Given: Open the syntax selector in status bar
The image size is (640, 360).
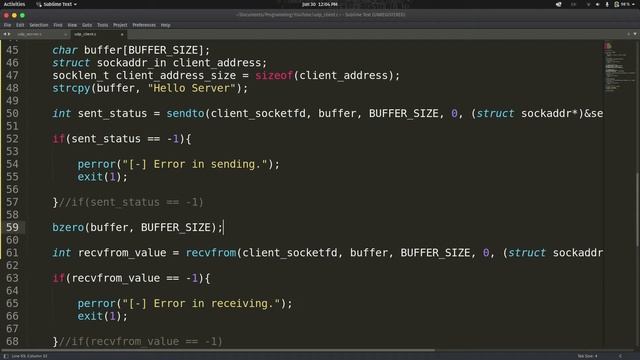Looking at the screenshot, I should pos(620,356).
